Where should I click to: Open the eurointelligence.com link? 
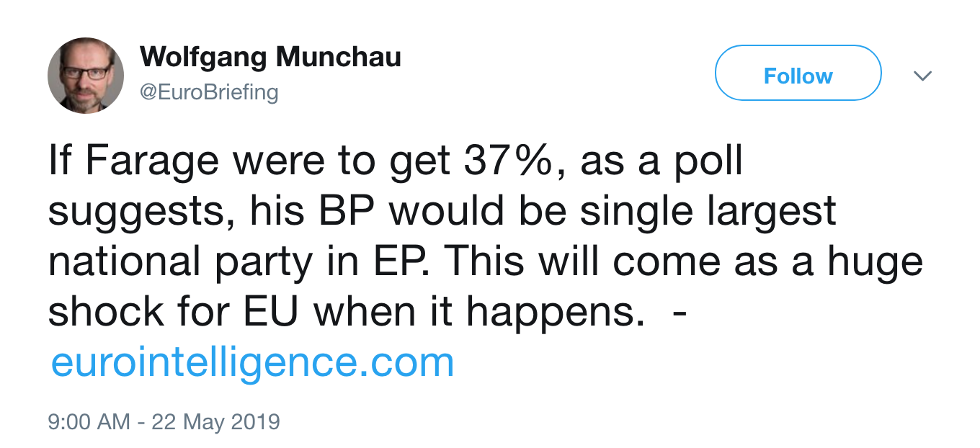(252, 362)
